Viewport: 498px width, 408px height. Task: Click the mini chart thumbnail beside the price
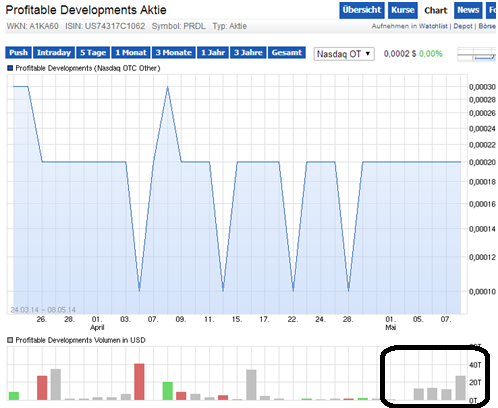(477, 54)
